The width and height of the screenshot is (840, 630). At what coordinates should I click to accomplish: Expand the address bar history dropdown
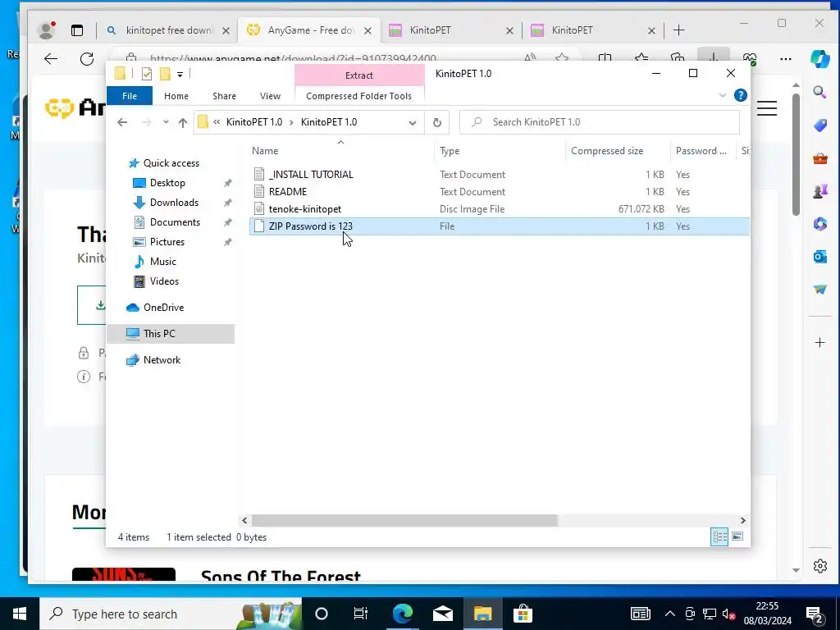412,123
